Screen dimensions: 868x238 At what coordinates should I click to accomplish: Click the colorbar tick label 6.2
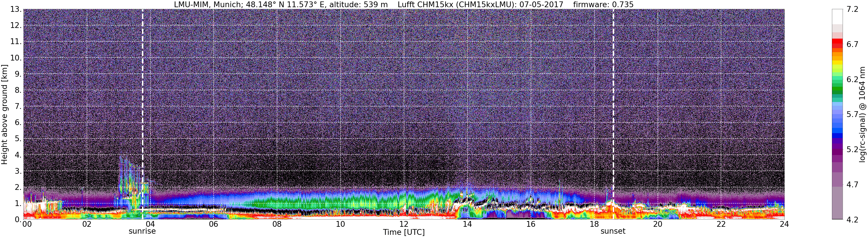point(852,80)
